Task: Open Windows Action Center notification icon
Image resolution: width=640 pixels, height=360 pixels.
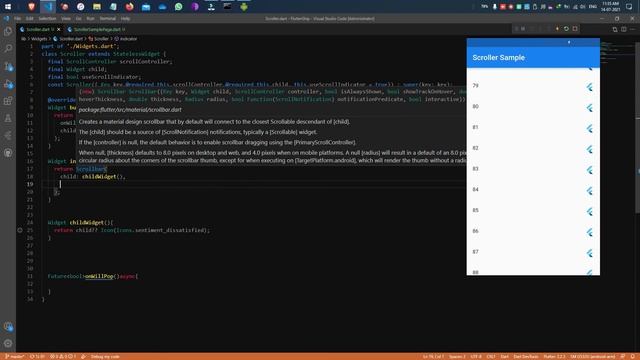Action: (629, 7)
